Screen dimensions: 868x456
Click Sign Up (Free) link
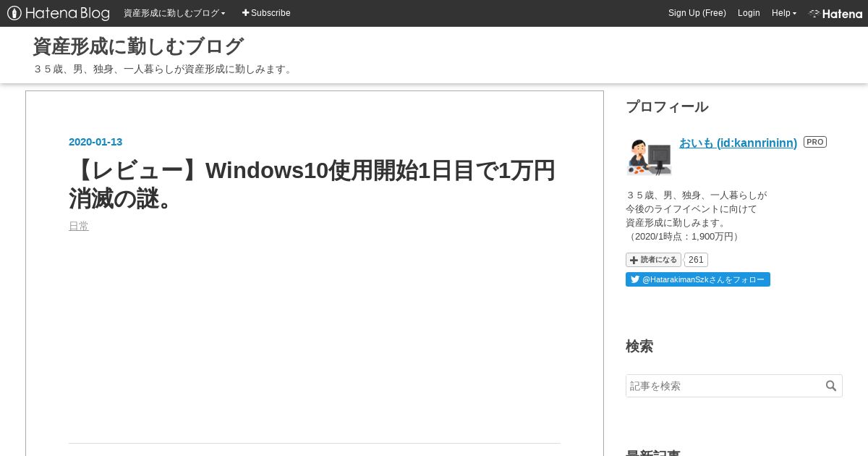point(697,13)
